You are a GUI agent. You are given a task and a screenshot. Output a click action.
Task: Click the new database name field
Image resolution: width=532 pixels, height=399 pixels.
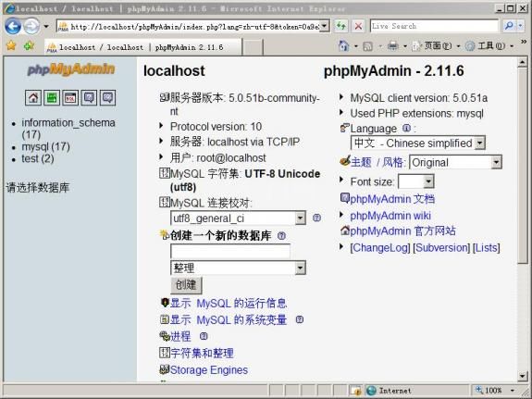230,251
